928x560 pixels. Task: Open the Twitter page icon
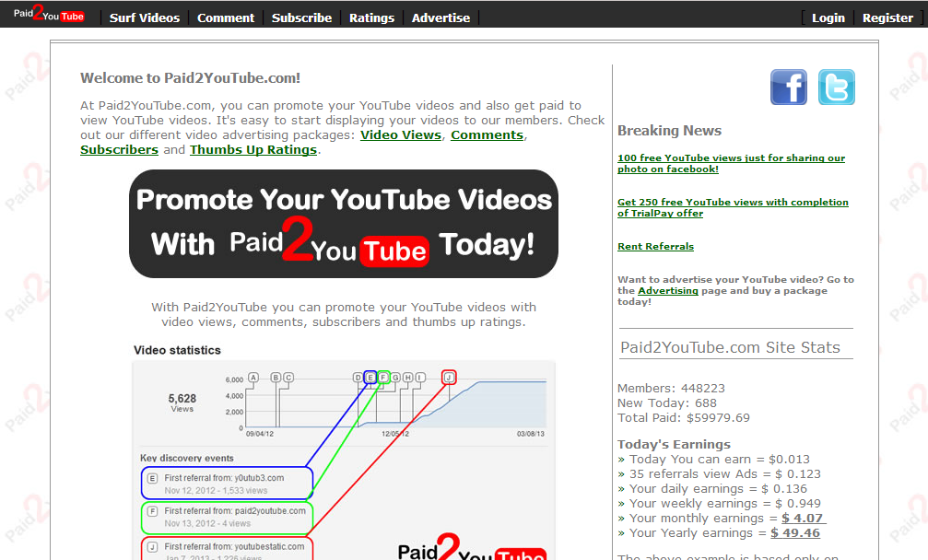(x=836, y=88)
